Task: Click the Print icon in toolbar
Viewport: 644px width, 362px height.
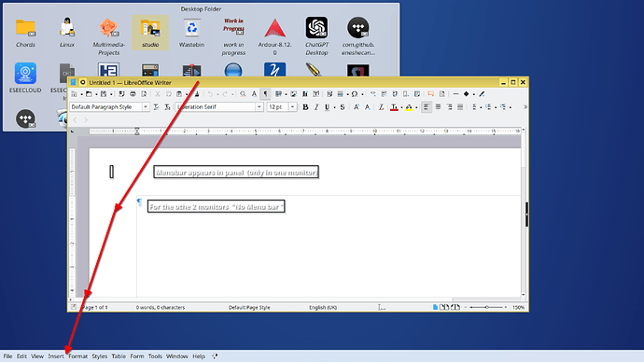Action: [x=133, y=94]
